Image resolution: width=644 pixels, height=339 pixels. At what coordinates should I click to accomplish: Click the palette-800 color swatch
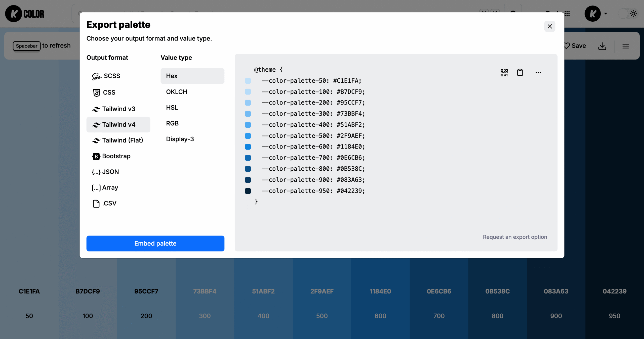coord(248,169)
